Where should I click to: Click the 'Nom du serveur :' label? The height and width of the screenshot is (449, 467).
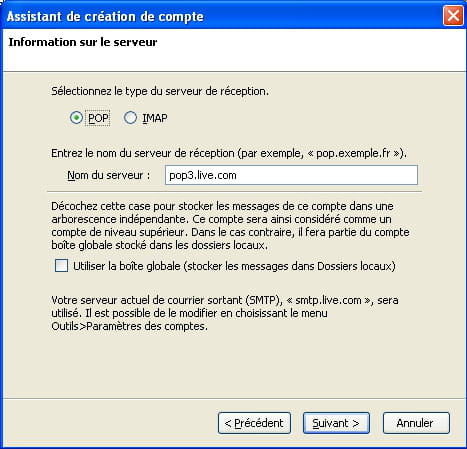point(109,175)
